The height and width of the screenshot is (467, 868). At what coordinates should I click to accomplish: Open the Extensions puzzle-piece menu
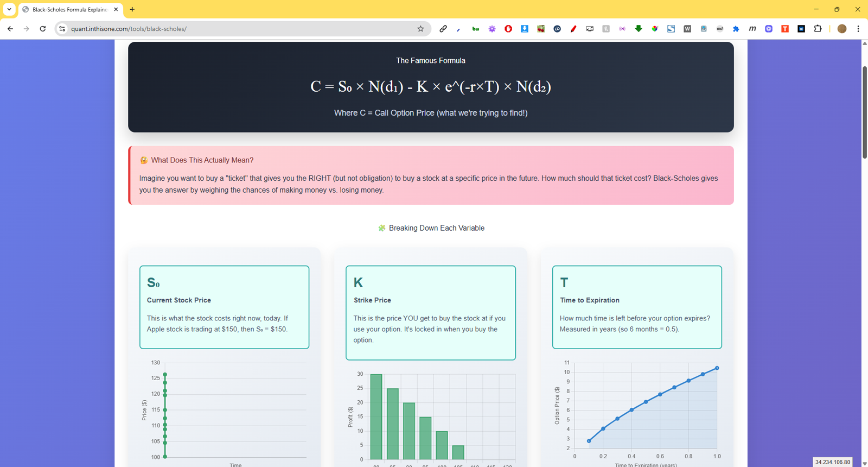(818, 29)
